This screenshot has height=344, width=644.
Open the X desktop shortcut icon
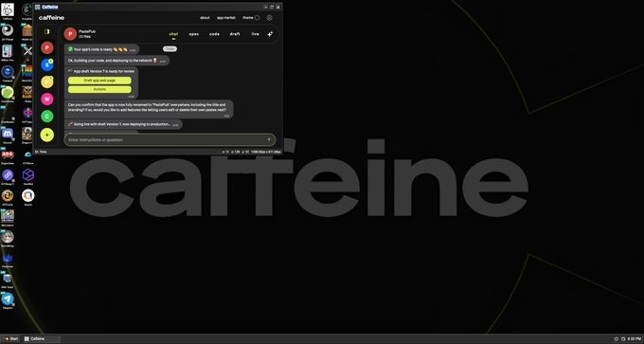click(x=27, y=51)
